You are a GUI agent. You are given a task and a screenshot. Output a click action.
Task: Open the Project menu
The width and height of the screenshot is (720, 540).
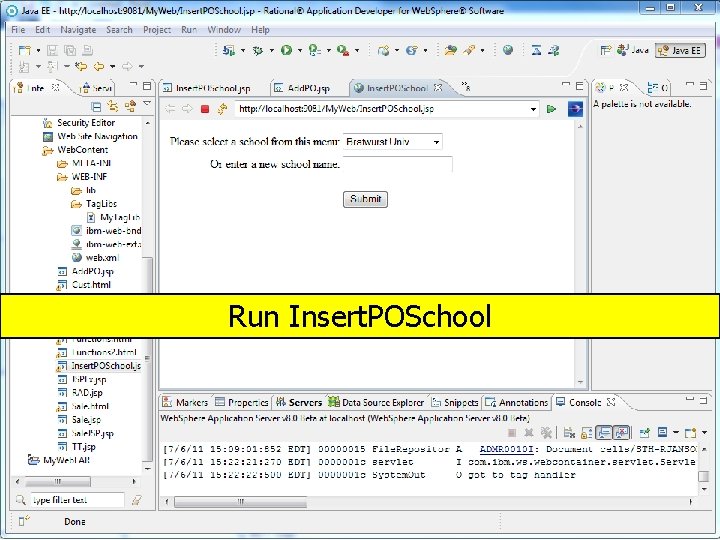point(157,30)
